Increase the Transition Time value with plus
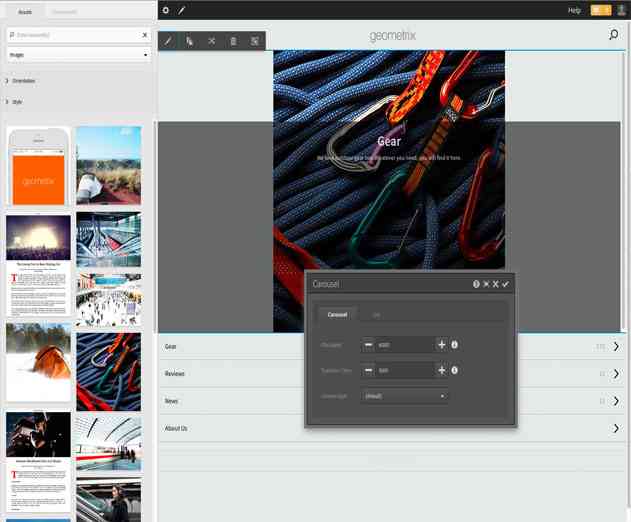This screenshot has height=522, width=631. 441,370
